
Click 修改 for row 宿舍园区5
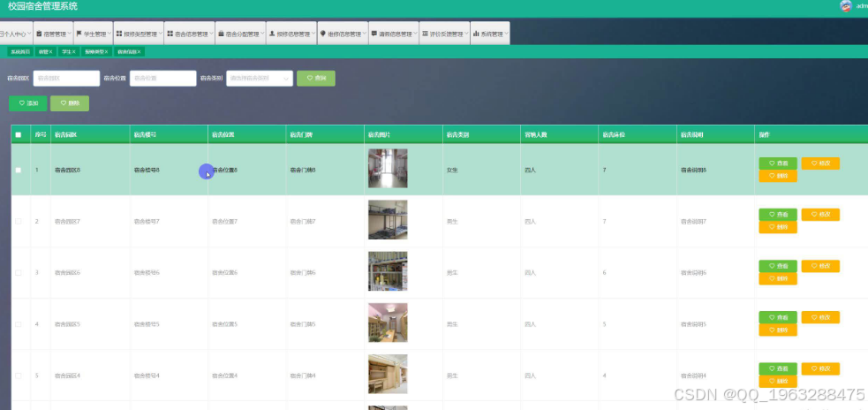tap(820, 317)
